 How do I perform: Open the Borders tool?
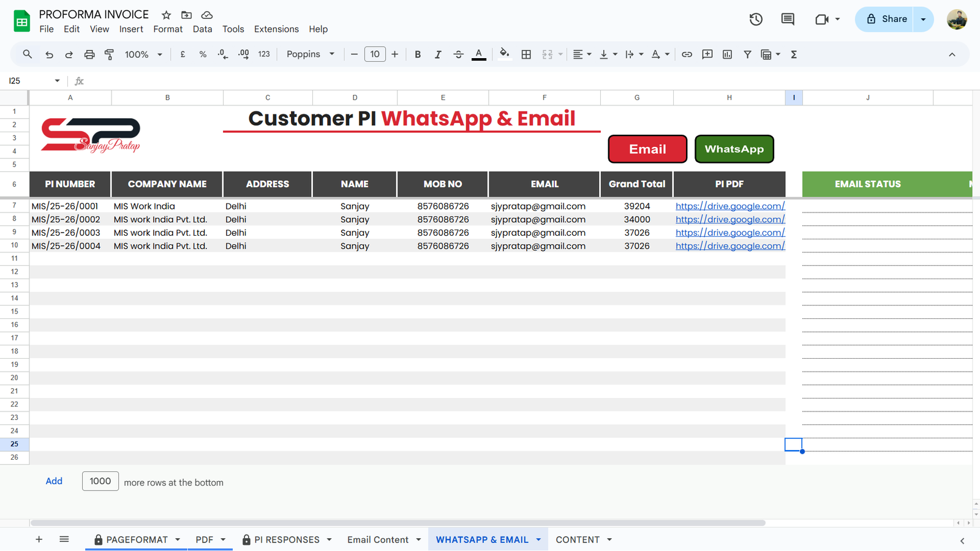click(526, 54)
